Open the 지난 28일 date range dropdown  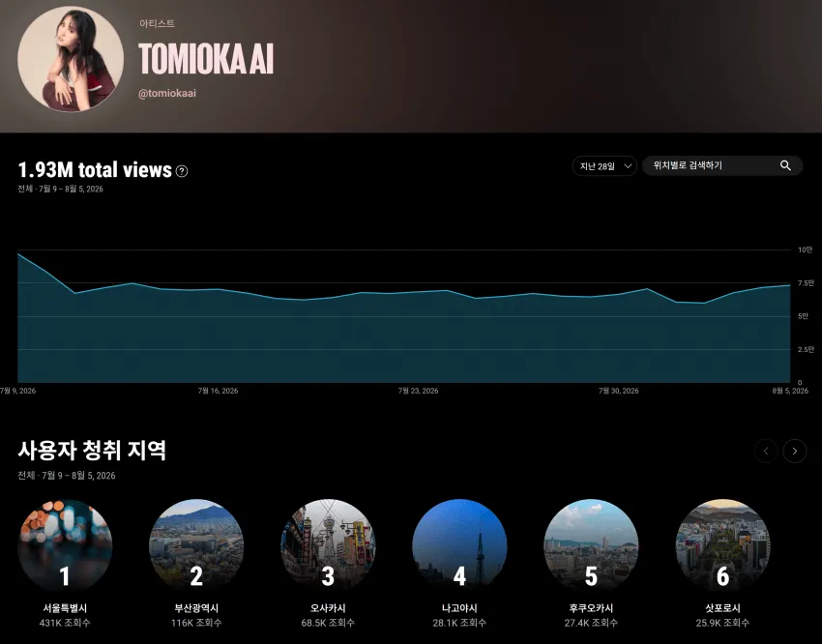click(x=604, y=166)
